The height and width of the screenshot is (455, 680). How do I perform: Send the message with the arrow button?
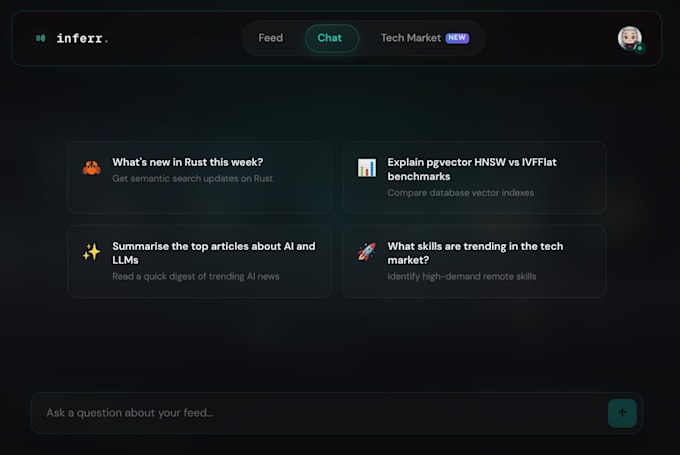pyautogui.click(x=622, y=413)
